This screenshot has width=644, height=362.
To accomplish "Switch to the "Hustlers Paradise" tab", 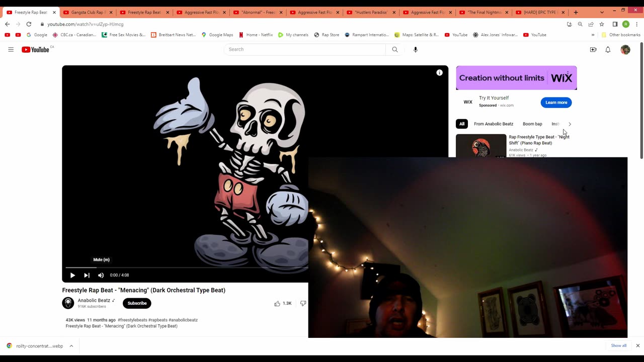I will (x=371, y=12).
